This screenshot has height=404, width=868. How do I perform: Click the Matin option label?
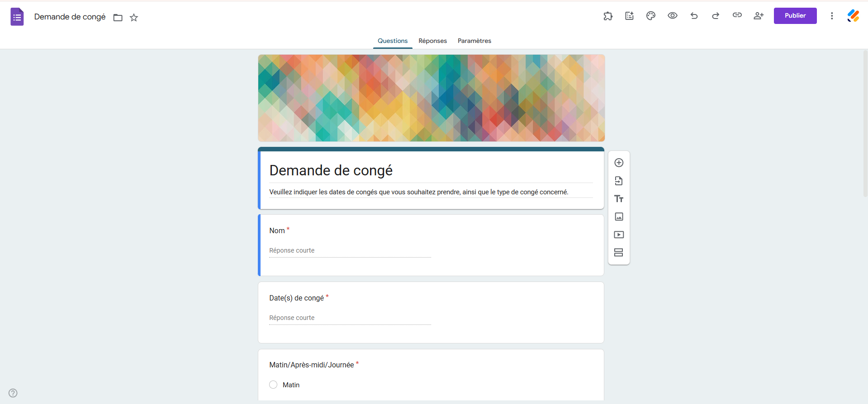tap(291, 385)
